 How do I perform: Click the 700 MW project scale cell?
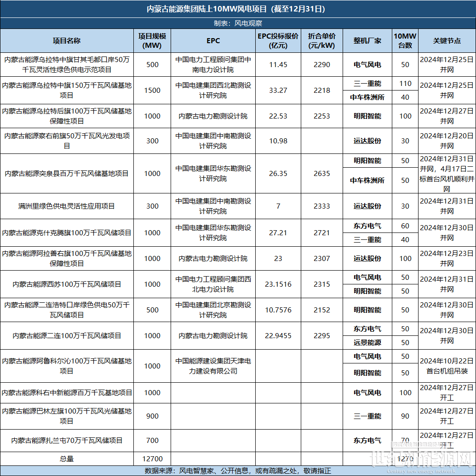click(x=152, y=440)
